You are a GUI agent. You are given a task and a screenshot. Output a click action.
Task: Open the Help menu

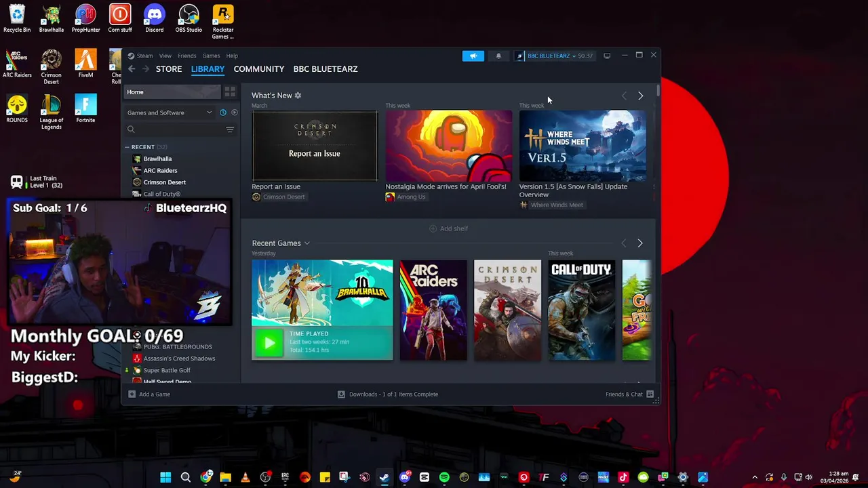232,56
